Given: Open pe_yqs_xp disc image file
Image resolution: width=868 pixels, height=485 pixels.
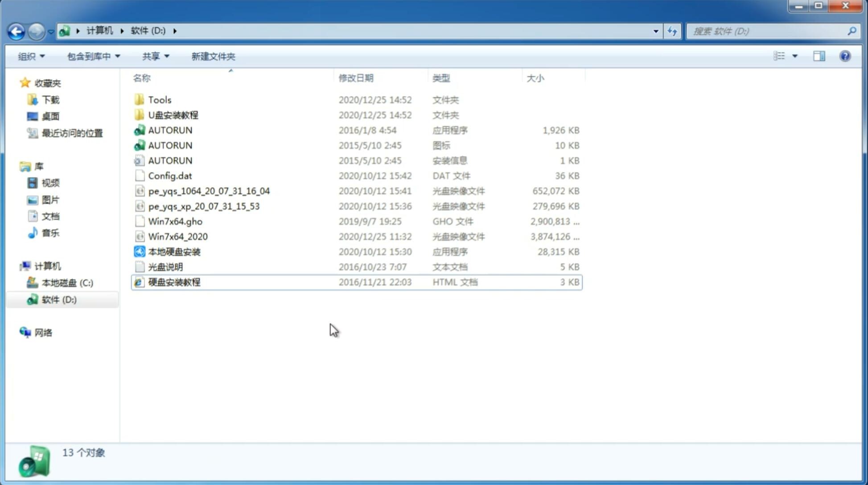Looking at the screenshot, I should tap(205, 206).
